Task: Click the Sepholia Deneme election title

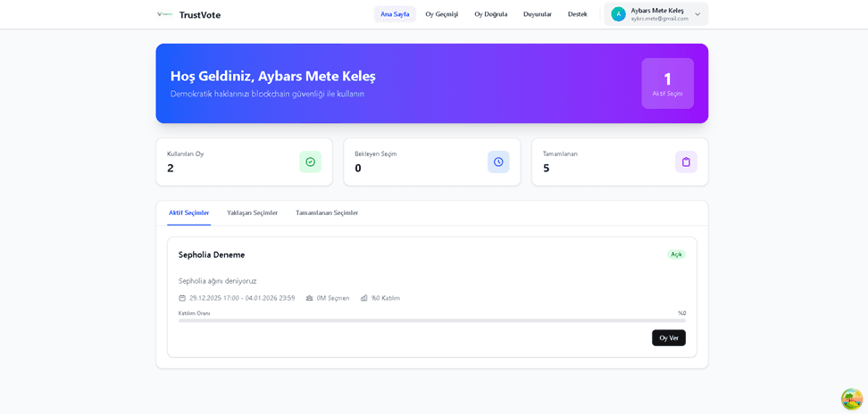Action: click(x=212, y=255)
